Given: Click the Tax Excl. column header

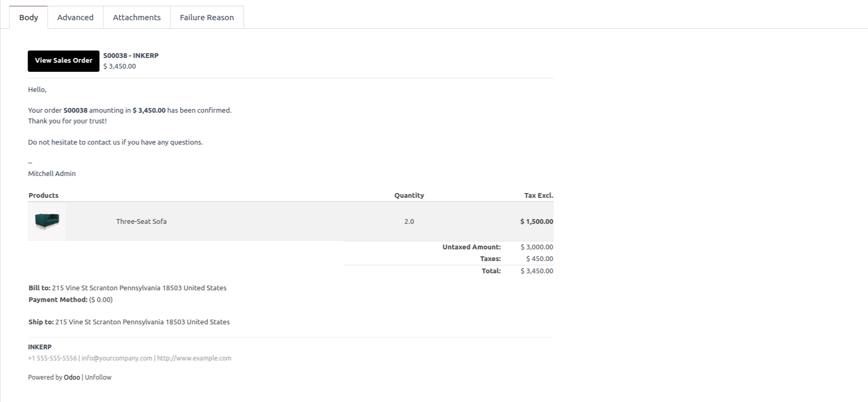Looking at the screenshot, I should coord(539,196).
